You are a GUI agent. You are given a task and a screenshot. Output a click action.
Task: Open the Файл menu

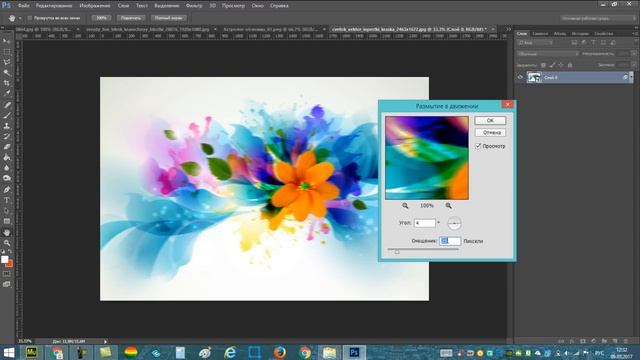[24, 6]
